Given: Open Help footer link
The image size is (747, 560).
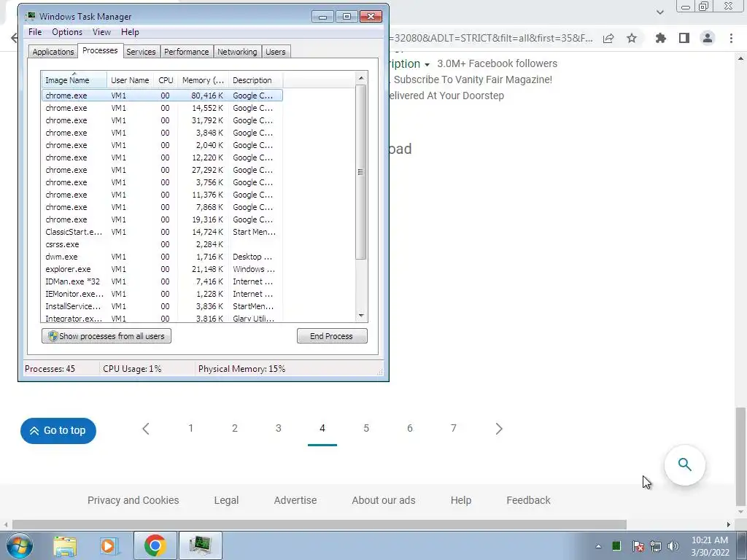Looking at the screenshot, I should [x=461, y=500].
